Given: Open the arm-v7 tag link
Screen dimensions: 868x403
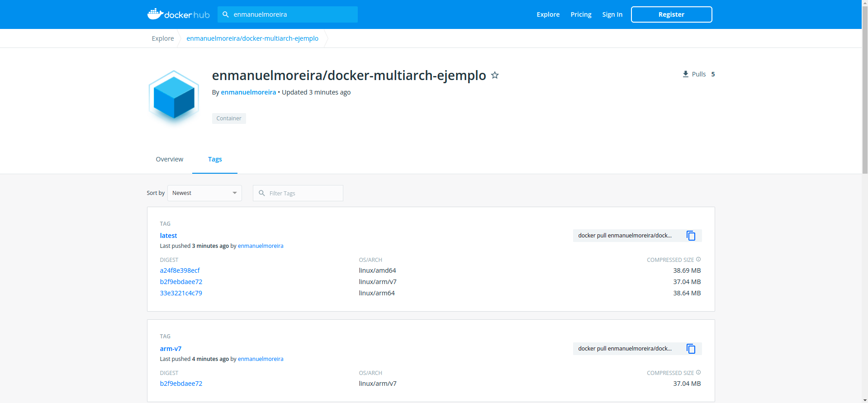Looking at the screenshot, I should 171,349.
